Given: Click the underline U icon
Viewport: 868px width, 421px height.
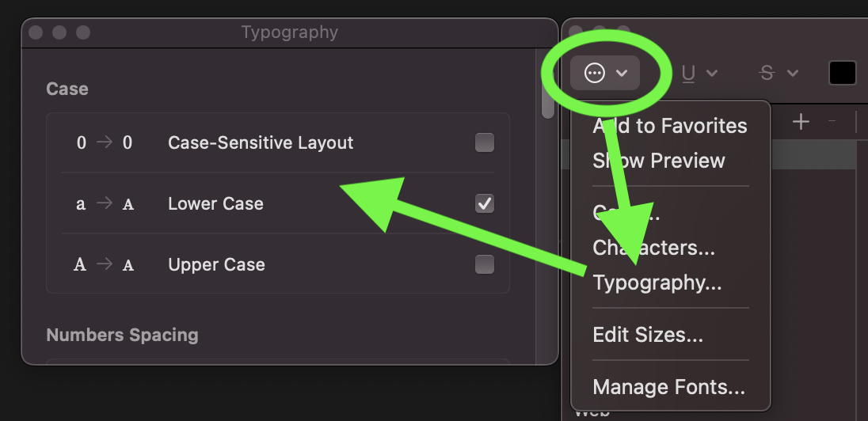Looking at the screenshot, I should pos(688,73).
